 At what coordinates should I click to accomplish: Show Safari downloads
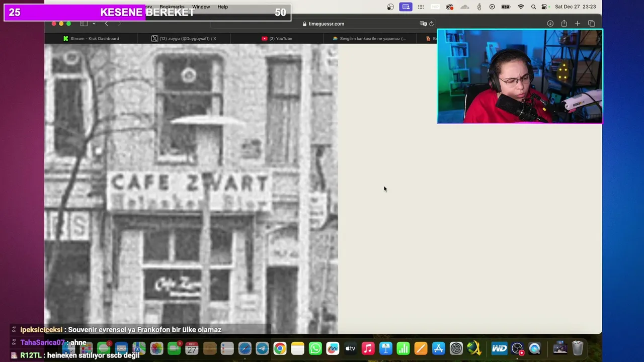pos(550,24)
